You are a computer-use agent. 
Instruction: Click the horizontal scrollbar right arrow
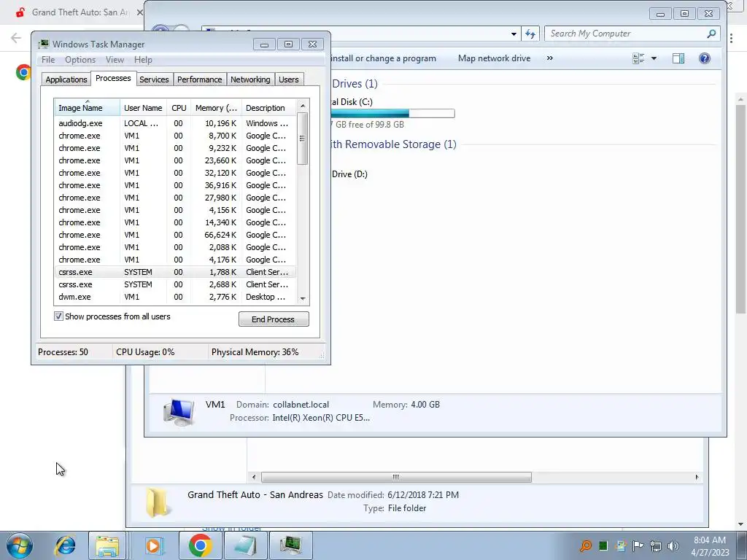pyautogui.click(x=697, y=477)
